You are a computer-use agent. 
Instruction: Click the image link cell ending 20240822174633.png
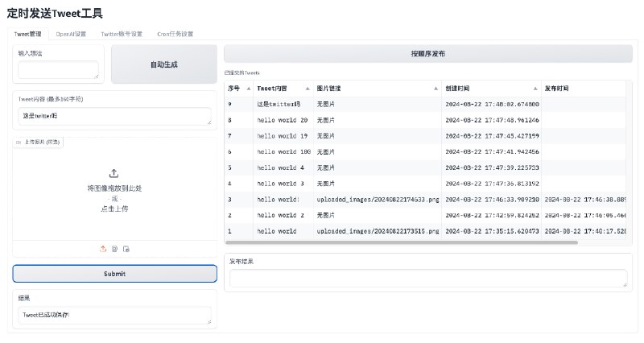coord(378,200)
